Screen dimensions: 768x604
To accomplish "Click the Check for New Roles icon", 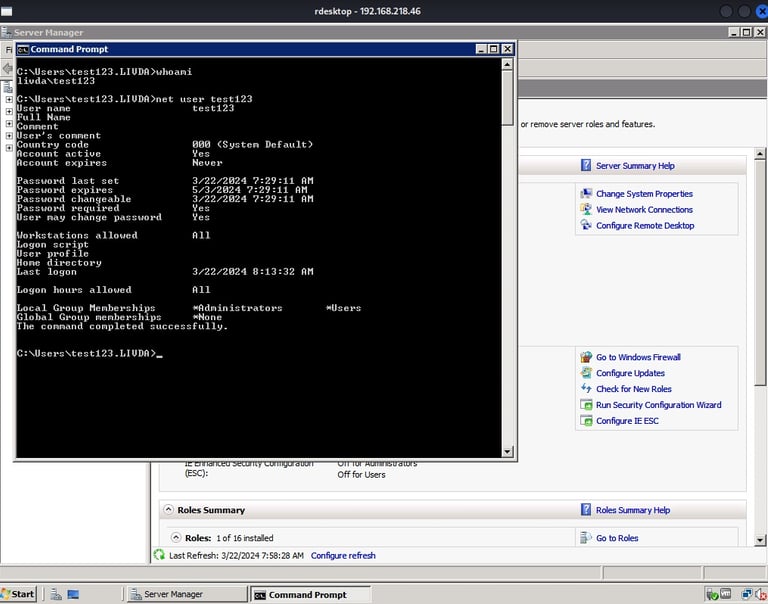I will [586, 389].
